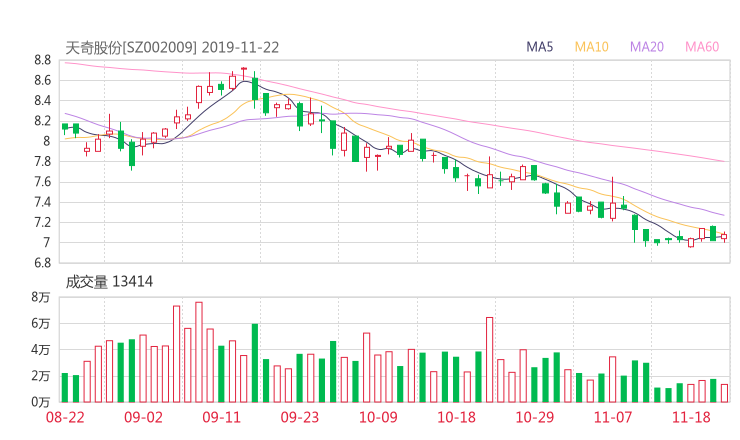Click the 0万 volume axis label
This screenshot has width=740, height=440.
[41, 402]
